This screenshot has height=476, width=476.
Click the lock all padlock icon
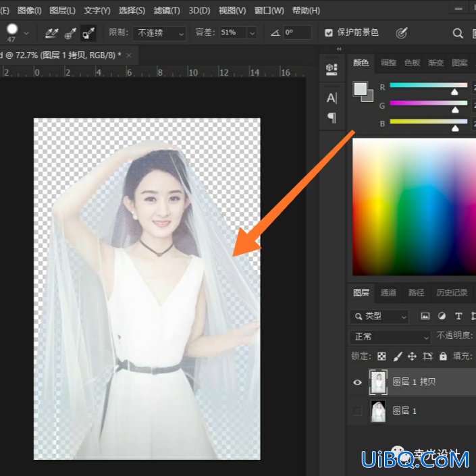click(x=443, y=356)
